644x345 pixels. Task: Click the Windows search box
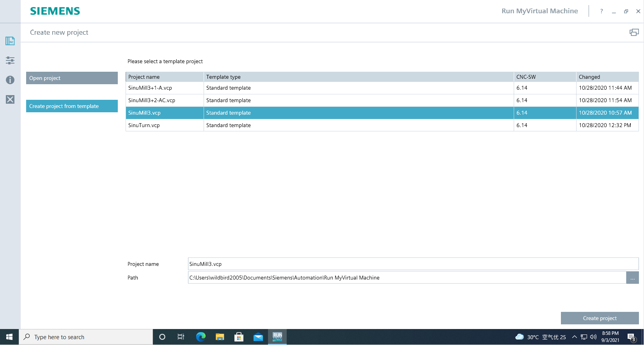[86, 337]
